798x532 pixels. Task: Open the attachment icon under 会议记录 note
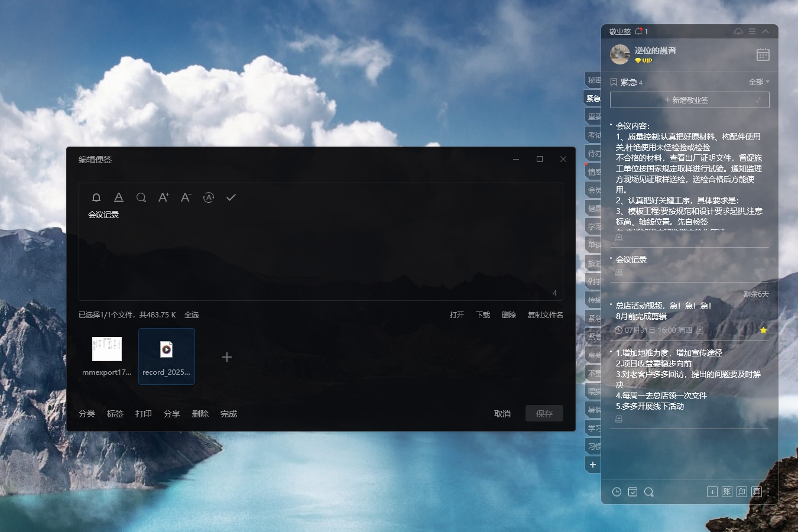point(619,273)
